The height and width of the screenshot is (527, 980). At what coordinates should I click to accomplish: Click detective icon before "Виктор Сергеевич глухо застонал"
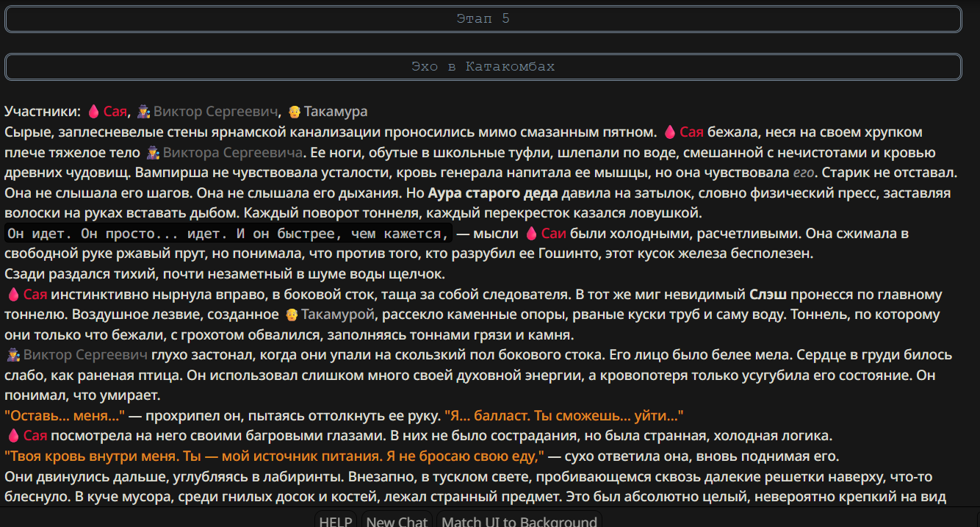coord(13,356)
